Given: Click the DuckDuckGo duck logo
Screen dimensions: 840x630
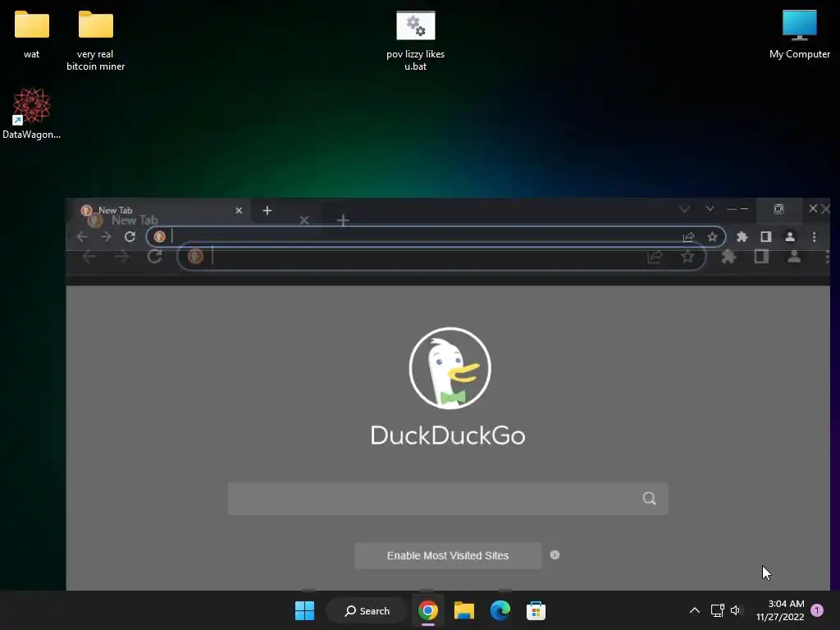Looking at the screenshot, I should click(x=450, y=368).
